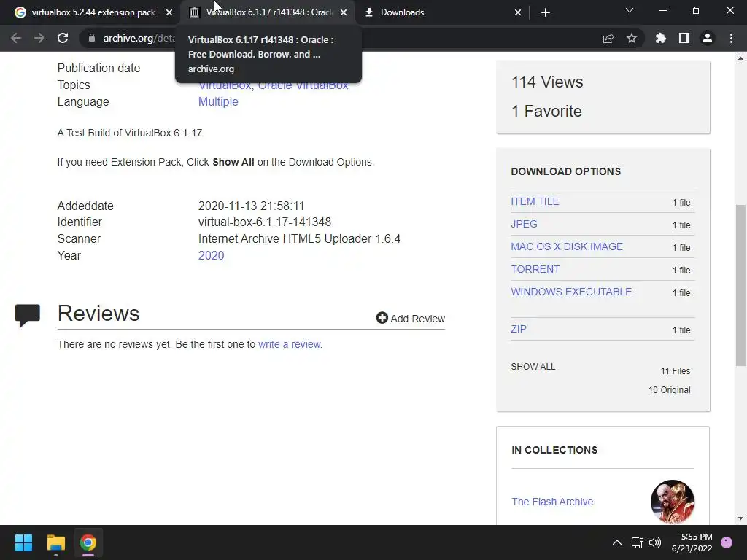
Task: Open The Flash Archive collection link
Action: [x=552, y=502]
